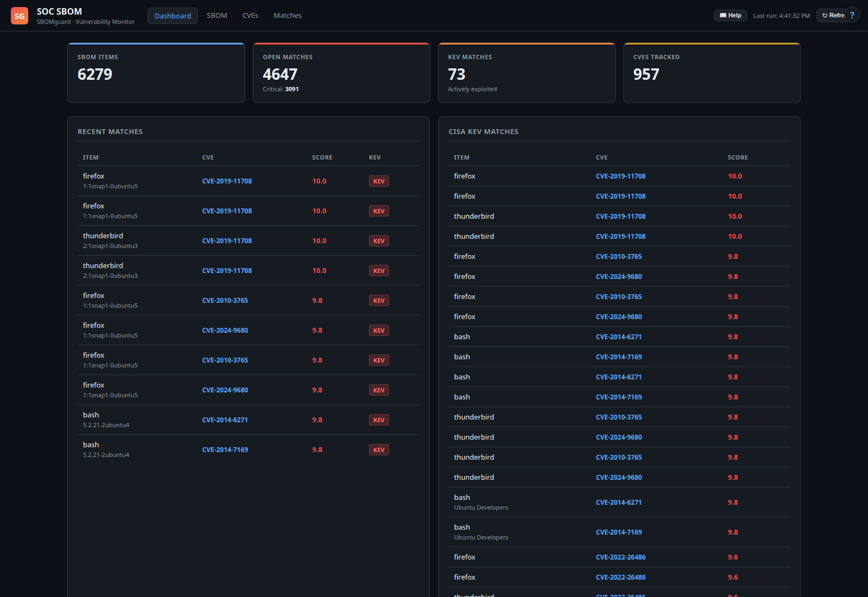Click the CISA KEV Matches panel heading
868x597 pixels.
[483, 132]
